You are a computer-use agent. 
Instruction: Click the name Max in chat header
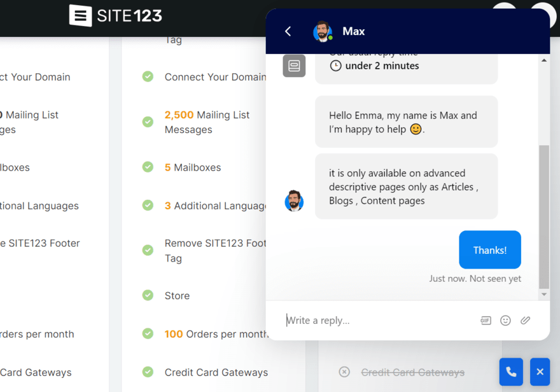coord(354,31)
